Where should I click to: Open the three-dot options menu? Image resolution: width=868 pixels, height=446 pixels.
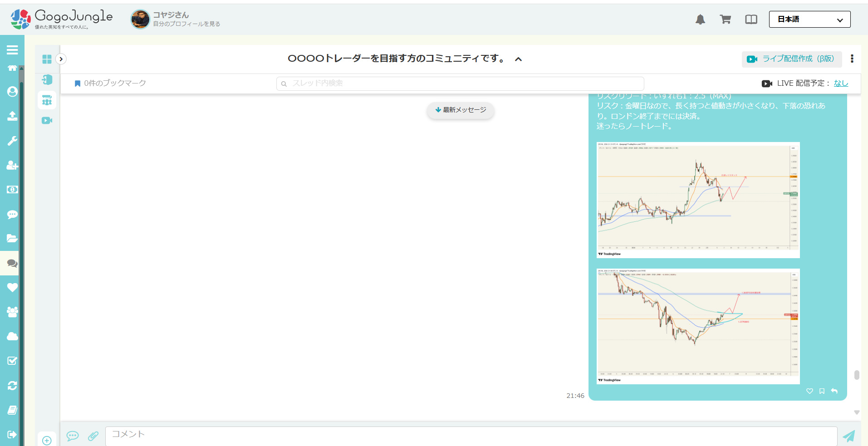(852, 59)
